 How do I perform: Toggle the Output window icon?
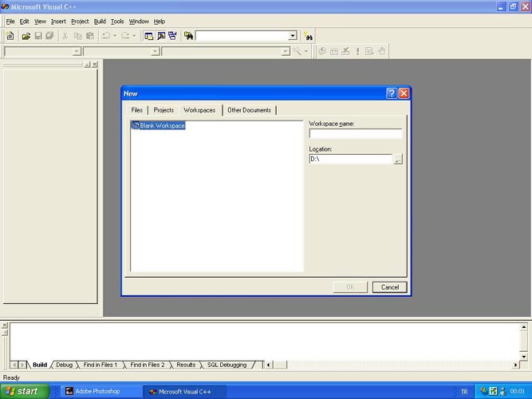click(161, 36)
